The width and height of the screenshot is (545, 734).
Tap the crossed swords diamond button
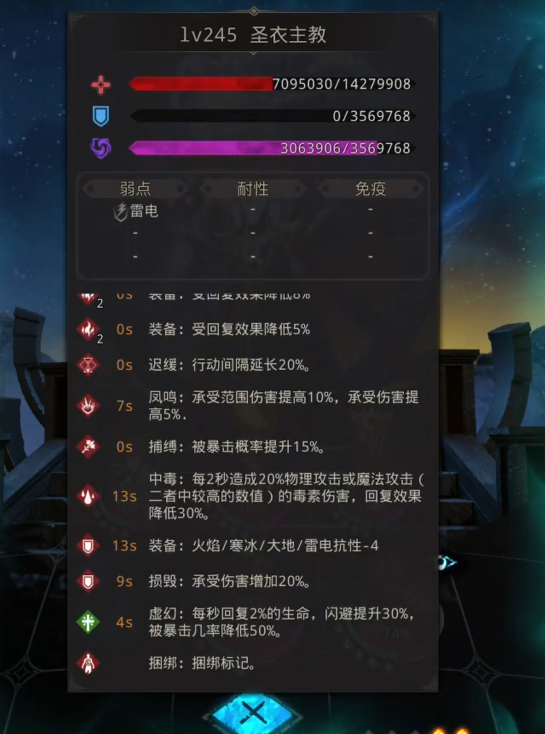coord(253,713)
